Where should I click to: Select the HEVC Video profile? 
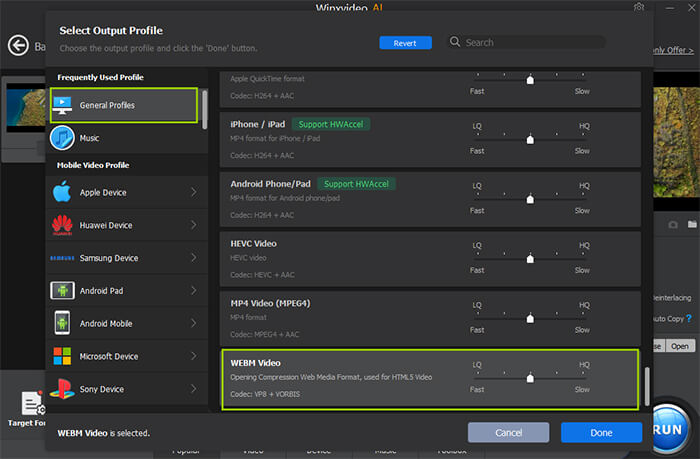430,259
